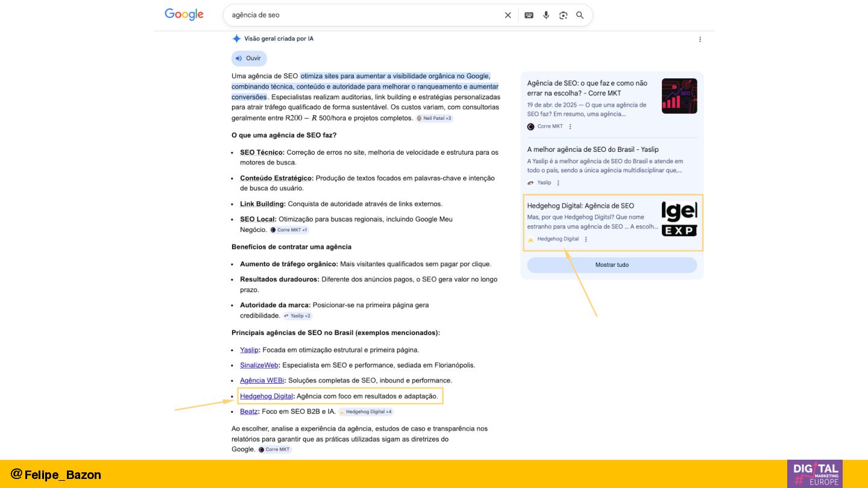Follow the Yaslip agency link
The width and height of the screenshot is (868, 488).
[249, 349]
